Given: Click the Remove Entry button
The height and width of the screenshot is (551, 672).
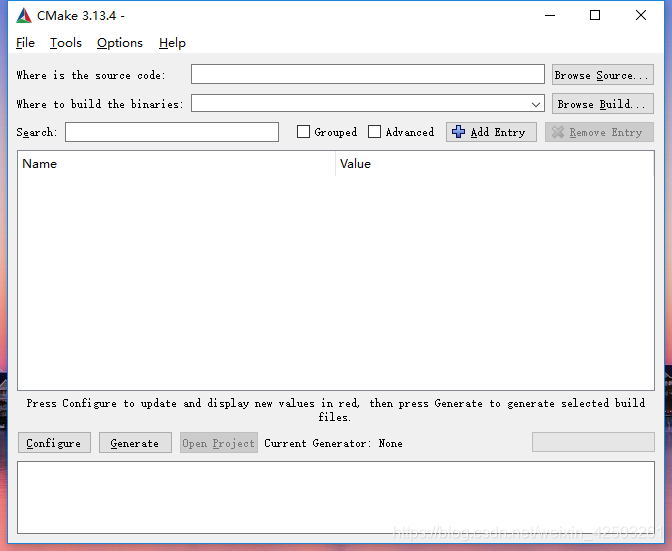Looking at the screenshot, I should (599, 132).
